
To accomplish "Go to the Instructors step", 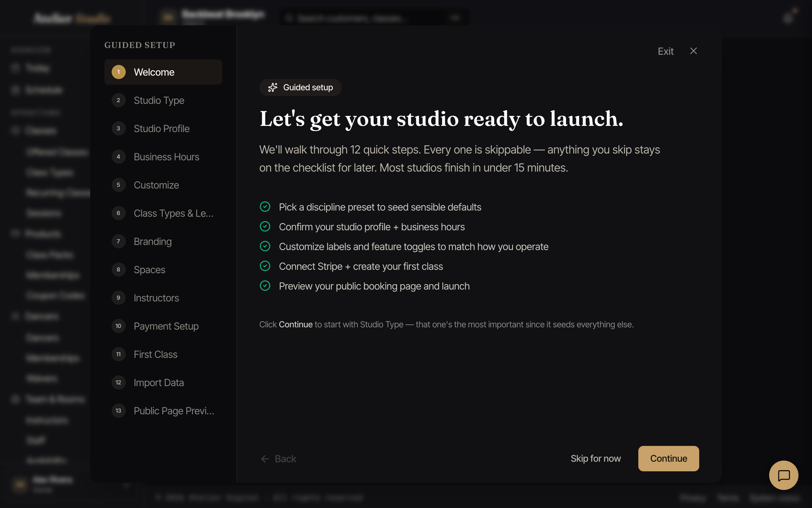I will point(163,298).
